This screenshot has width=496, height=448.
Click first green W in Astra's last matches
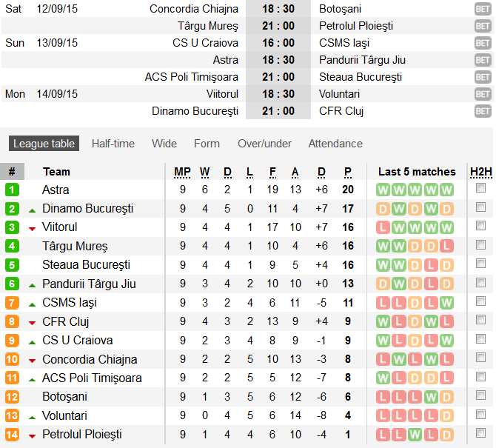click(x=383, y=190)
